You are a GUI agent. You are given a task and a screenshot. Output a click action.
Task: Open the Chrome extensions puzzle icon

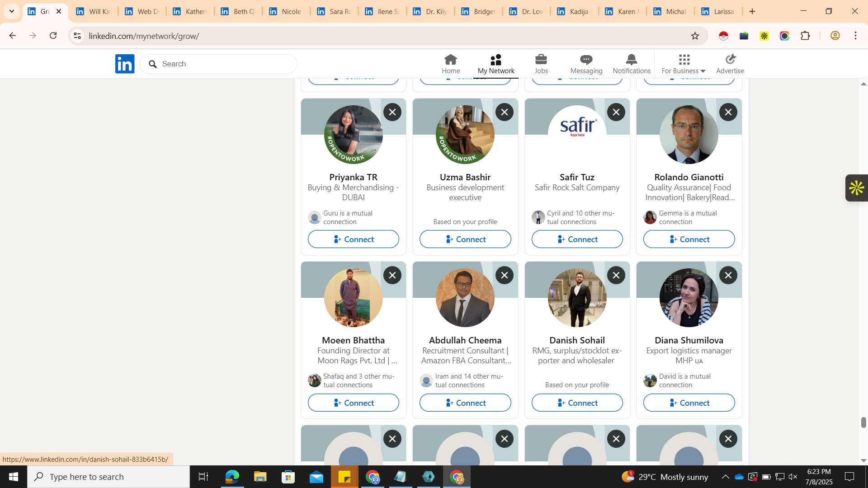pos(805,36)
